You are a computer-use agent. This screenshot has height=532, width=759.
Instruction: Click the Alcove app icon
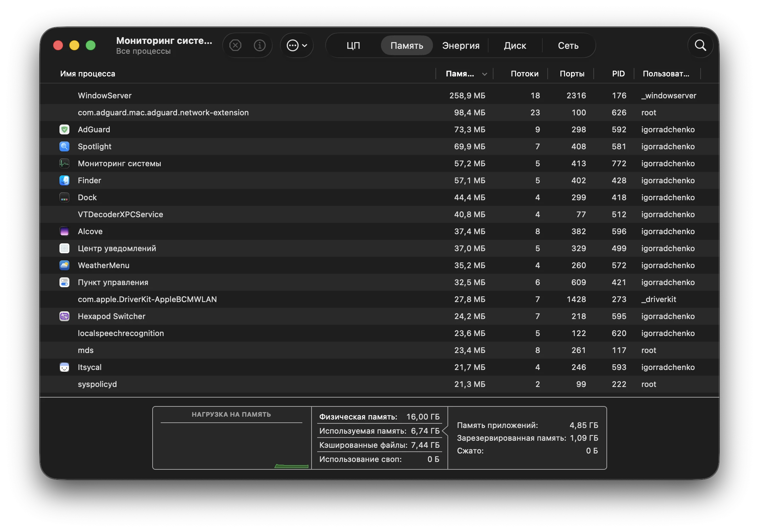[x=64, y=231]
